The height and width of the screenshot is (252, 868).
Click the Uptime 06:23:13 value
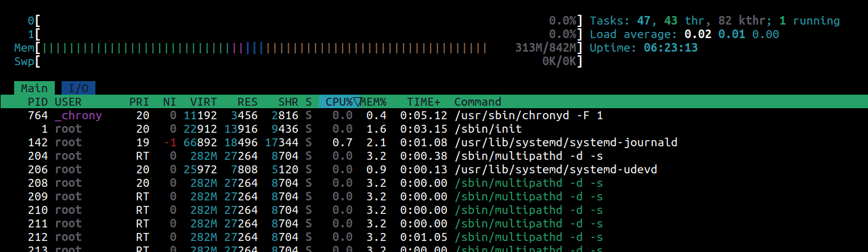coord(671,48)
